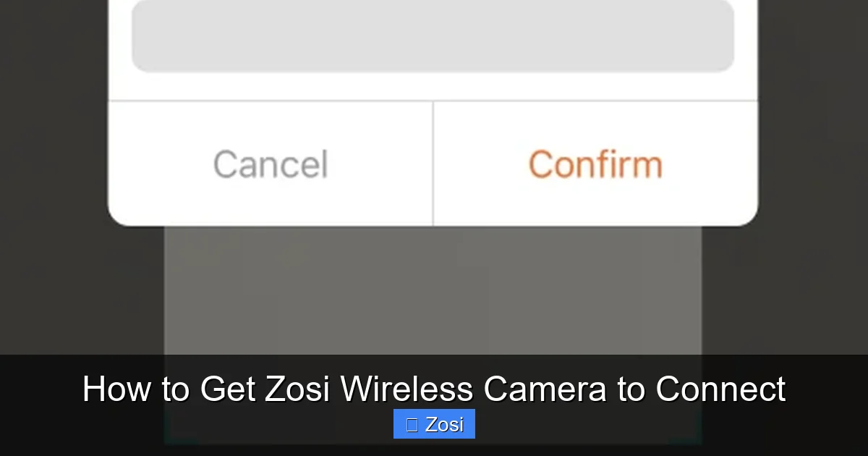Tap Cancel to dismiss the dialog
The width and height of the screenshot is (868, 456).
[269, 164]
